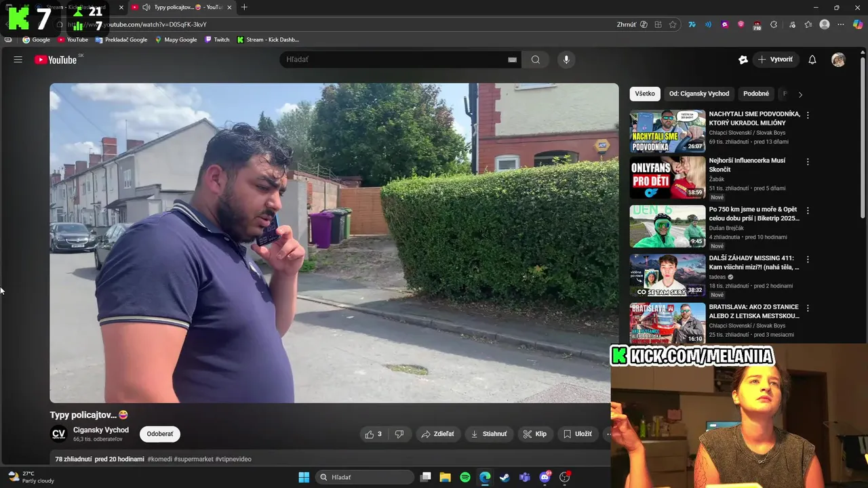Add page to favorites with star icon
The height and width of the screenshot is (488, 868).
[673, 24]
